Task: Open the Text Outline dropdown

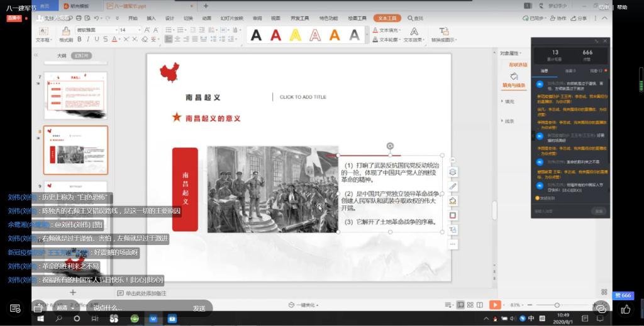Action: pos(386,40)
